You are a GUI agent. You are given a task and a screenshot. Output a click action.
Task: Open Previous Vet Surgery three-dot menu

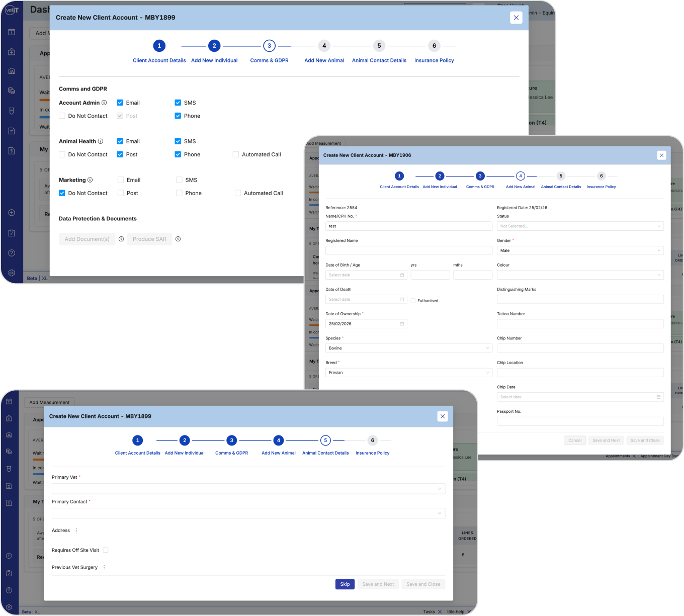click(x=104, y=567)
